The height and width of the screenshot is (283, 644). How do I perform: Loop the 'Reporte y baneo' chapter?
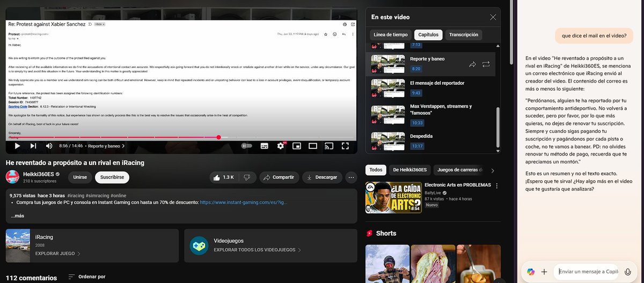(486, 64)
